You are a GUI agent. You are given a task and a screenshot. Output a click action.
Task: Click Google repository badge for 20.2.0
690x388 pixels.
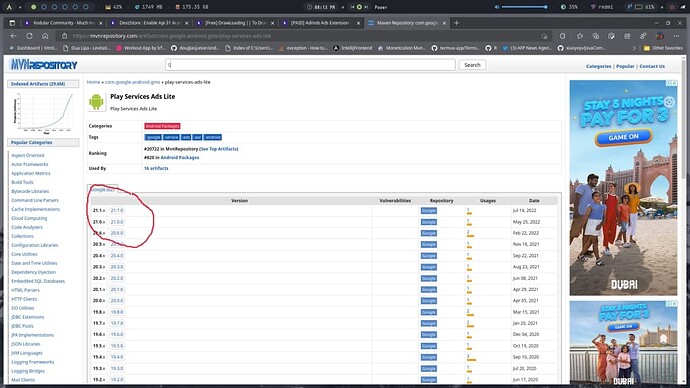click(429, 278)
